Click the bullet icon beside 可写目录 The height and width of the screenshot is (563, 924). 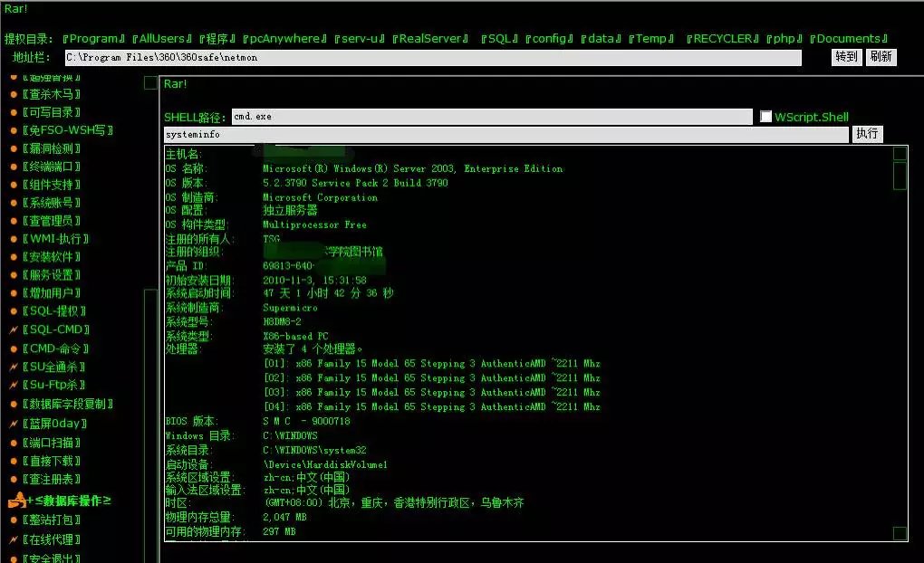point(14,112)
